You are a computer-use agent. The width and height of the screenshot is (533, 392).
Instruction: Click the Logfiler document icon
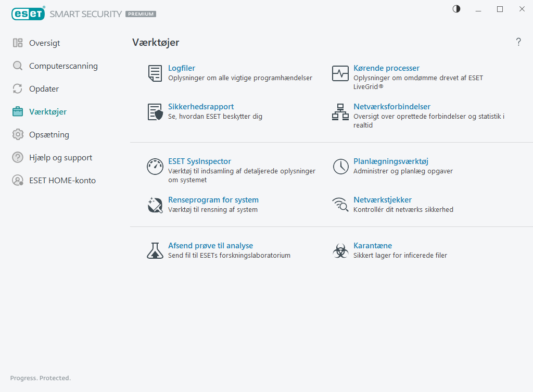pos(155,73)
